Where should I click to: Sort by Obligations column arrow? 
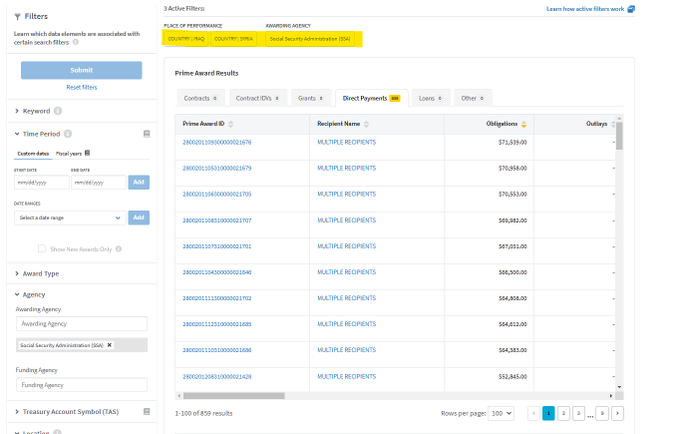524,124
